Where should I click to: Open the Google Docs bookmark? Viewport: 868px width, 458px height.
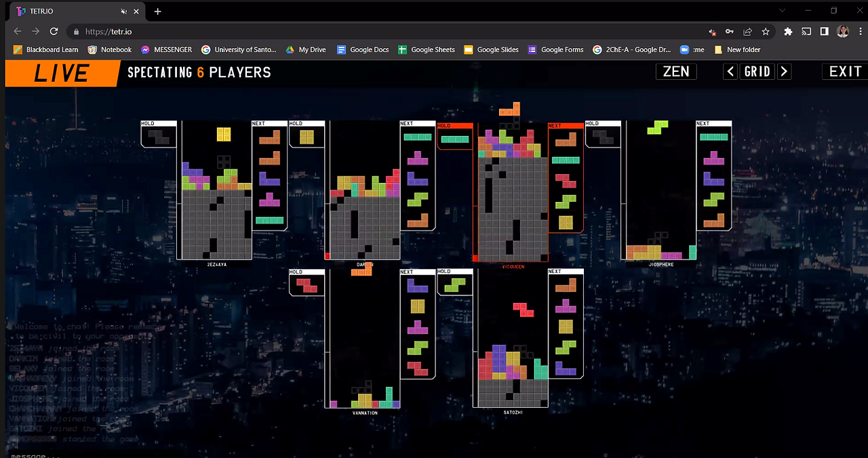tap(363, 49)
